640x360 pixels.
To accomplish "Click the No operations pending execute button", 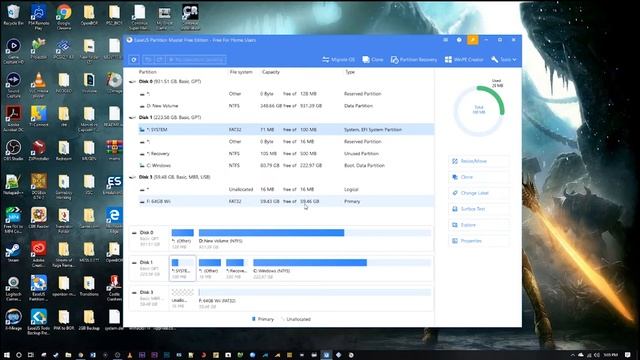I will [196, 60].
